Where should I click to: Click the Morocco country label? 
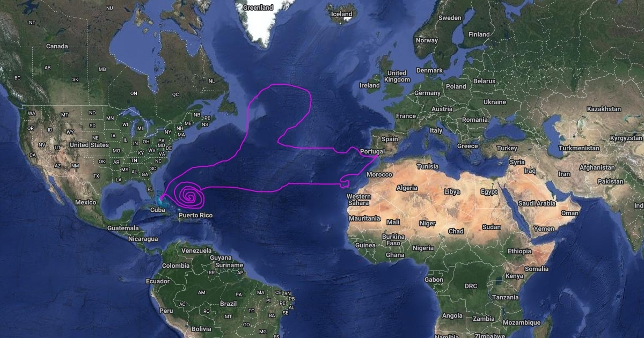pyautogui.click(x=379, y=175)
